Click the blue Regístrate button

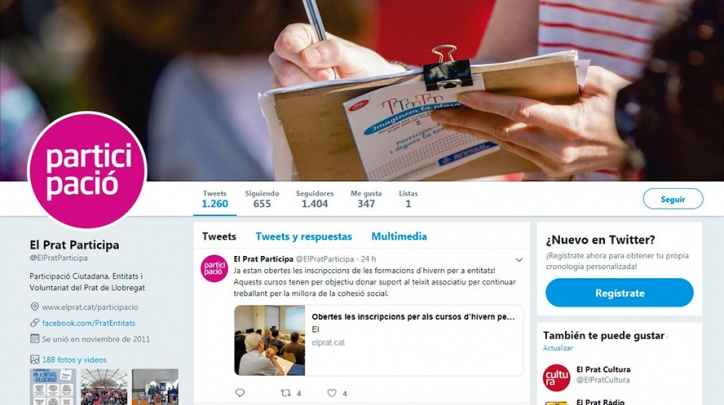click(x=619, y=293)
